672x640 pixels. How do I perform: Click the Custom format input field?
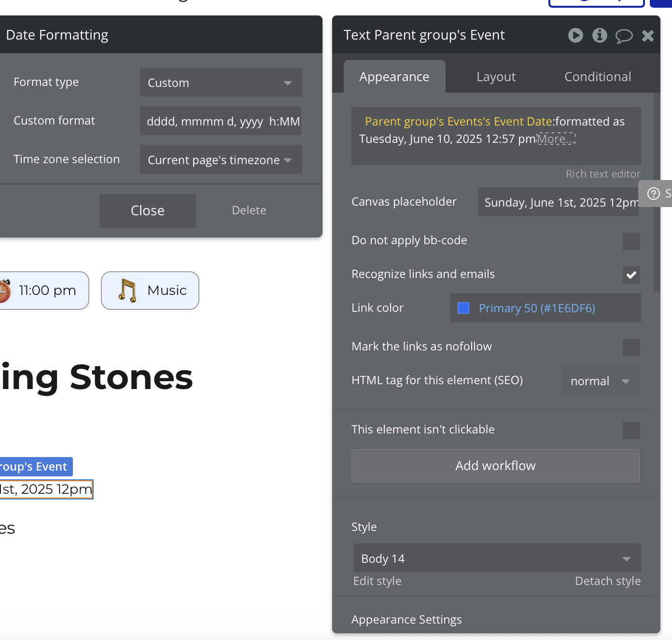[x=221, y=121]
